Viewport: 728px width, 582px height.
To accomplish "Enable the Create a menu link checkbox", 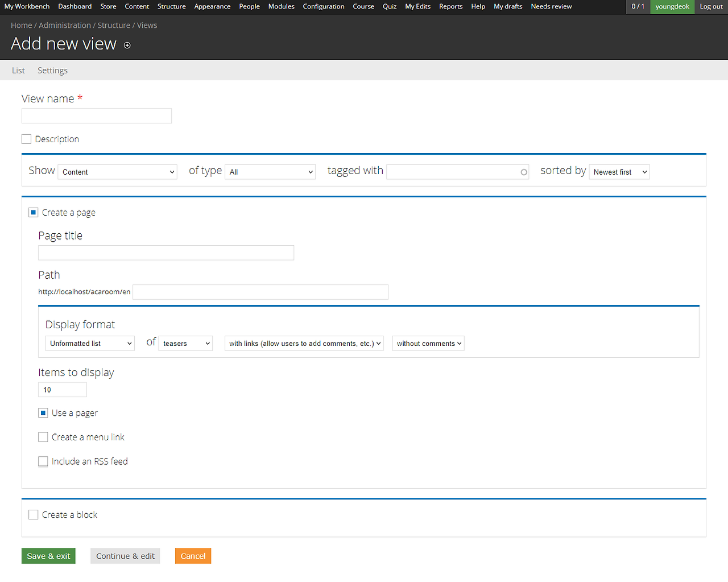I will (43, 437).
